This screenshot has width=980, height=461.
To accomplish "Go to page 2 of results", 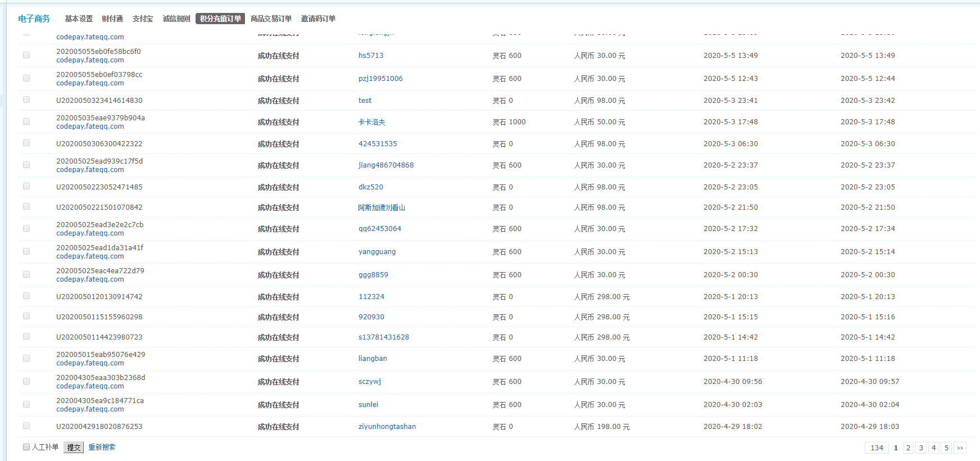I will click(908, 448).
